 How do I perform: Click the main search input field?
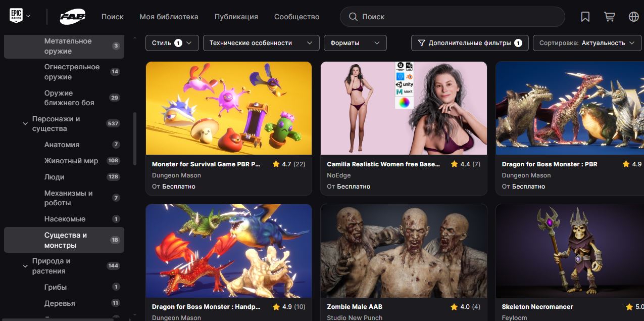452,17
